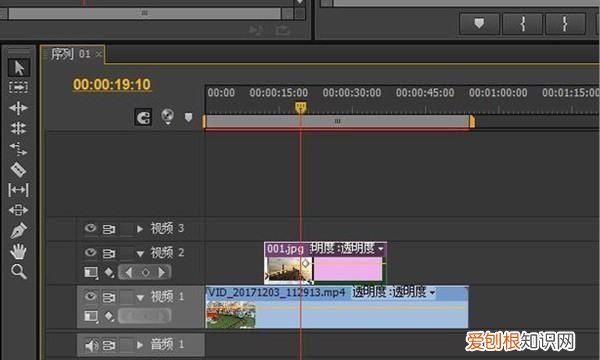Screen dimensions: 600x360
Task: Toggle visibility eye of 视频 2 track
Action: [90, 252]
